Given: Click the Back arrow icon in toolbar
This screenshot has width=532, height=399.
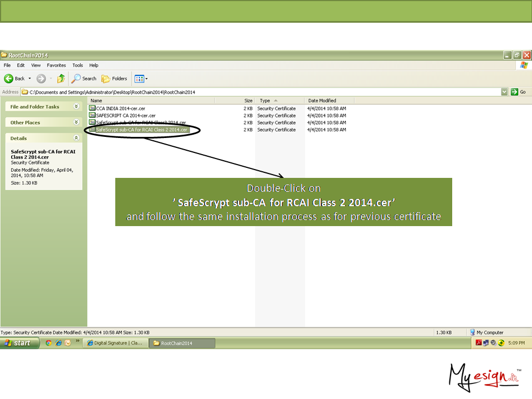Looking at the screenshot, I should 9,79.
